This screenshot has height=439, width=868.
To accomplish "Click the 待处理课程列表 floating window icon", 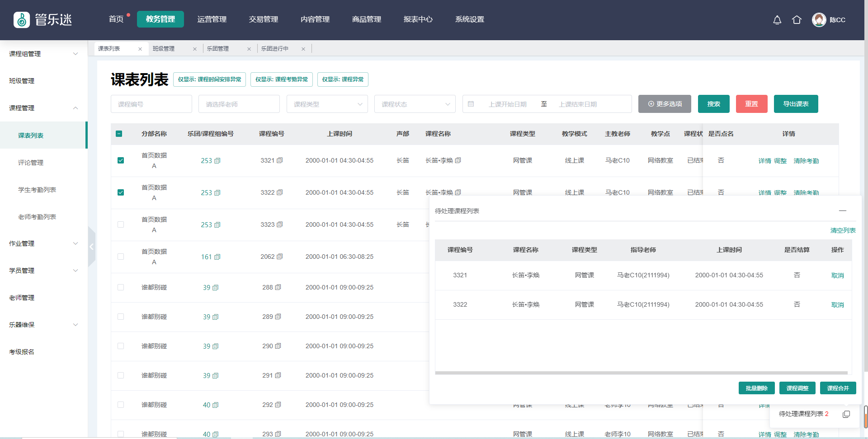I will (x=846, y=414).
